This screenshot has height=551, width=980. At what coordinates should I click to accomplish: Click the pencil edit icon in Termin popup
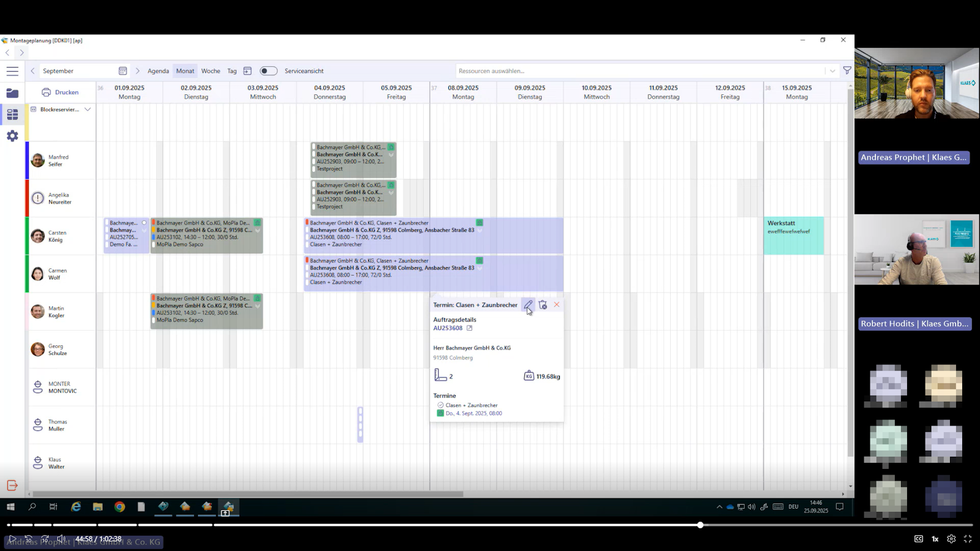527,305
